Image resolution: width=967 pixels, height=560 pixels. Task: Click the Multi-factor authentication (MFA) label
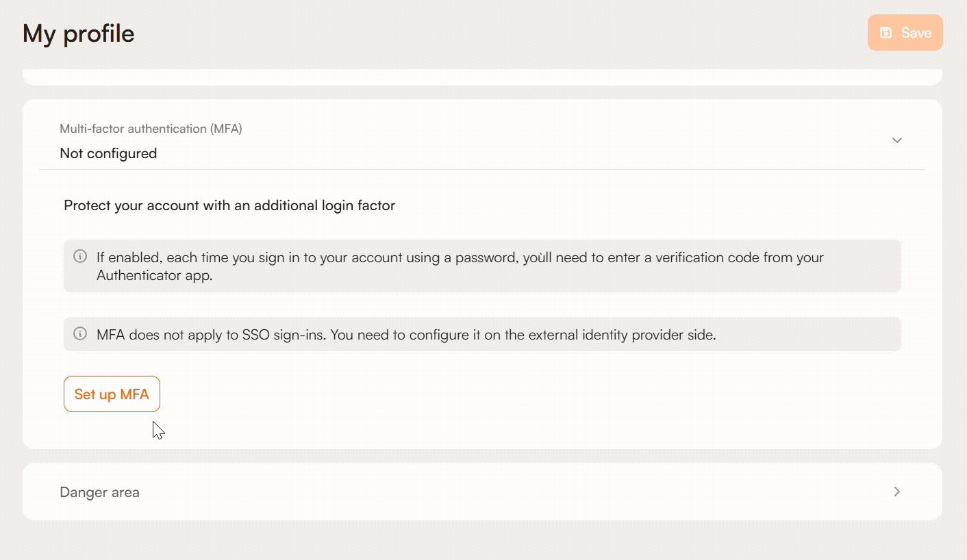[x=151, y=129]
